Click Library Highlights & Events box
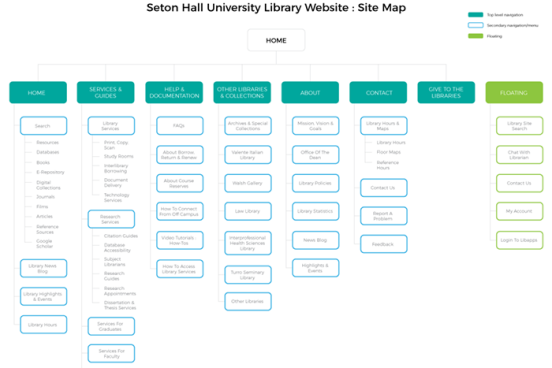The image size is (552, 368). click(x=44, y=297)
